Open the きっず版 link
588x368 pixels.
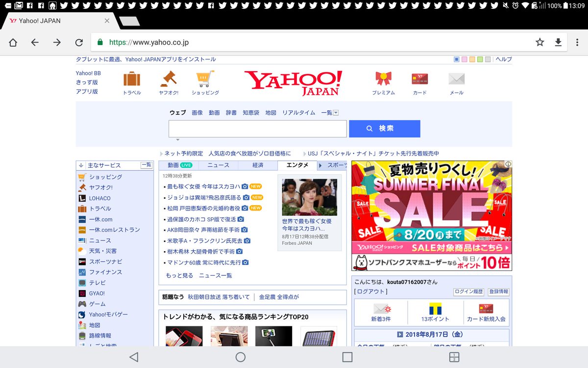click(87, 82)
